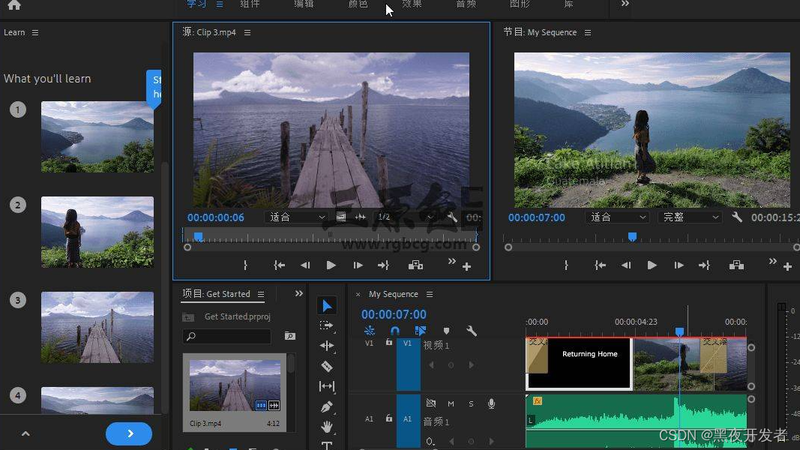Expand workspace overflow double-chevron at top
The height and width of the screenshot is (450, 800).
point(625,4)
